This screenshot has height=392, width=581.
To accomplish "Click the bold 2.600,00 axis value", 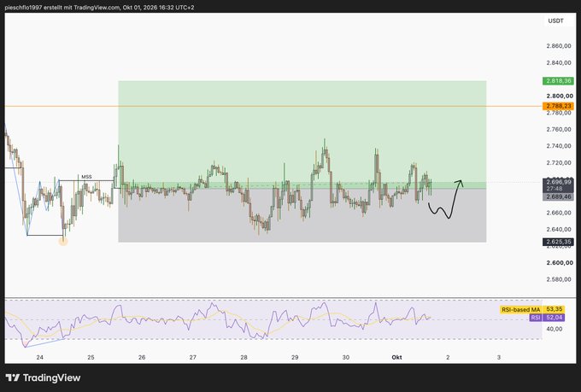I will tap(559, 263).
